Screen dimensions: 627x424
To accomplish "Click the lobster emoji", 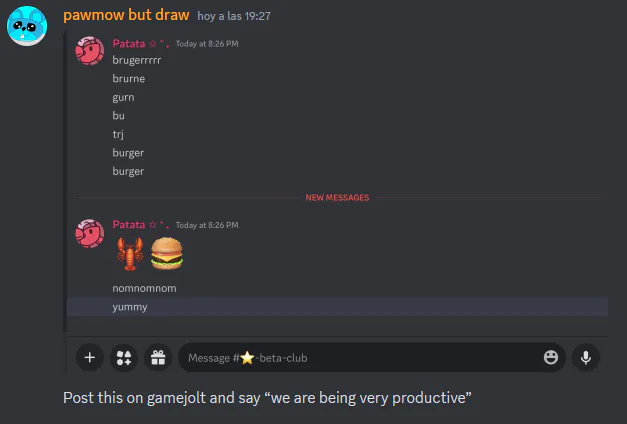I will pyautogui.click(x=130, y=254).
